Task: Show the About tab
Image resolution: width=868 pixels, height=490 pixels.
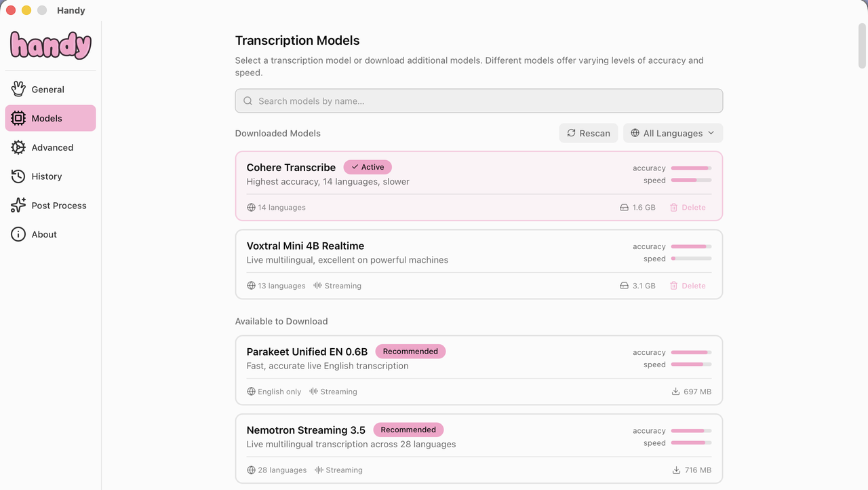Action: (x=50, y=234)
